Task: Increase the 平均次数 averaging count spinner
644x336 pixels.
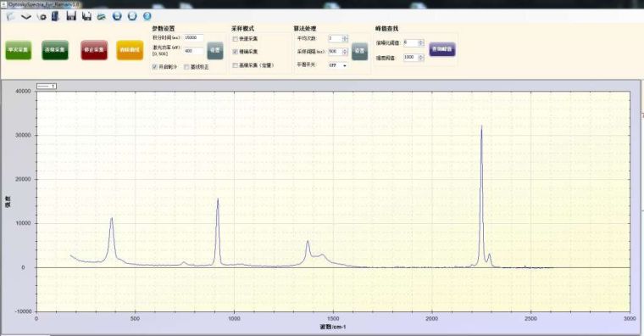Action: 345,37
